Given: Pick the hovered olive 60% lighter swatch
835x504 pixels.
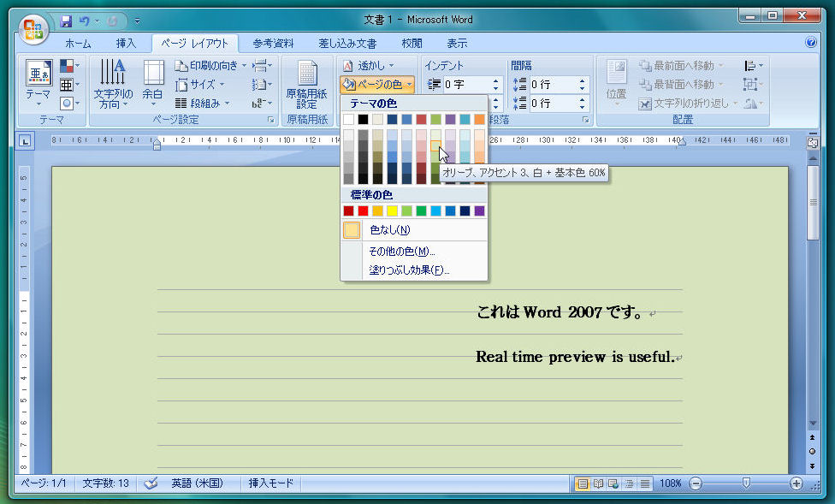Looking at the screenshot, I should click(435, 145).
